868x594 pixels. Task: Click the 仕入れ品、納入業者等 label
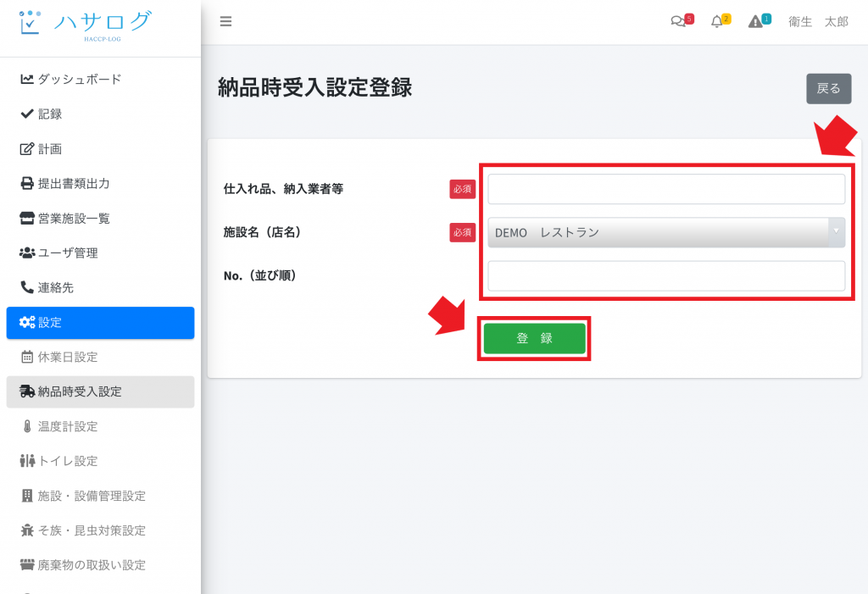pyautogui.click(x=283, y=189)
